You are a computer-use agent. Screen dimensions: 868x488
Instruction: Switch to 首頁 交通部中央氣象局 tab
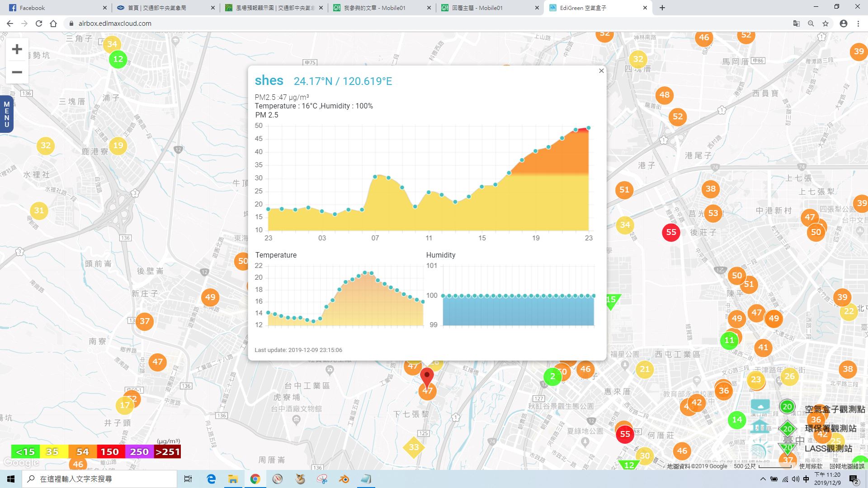[165, 8]
